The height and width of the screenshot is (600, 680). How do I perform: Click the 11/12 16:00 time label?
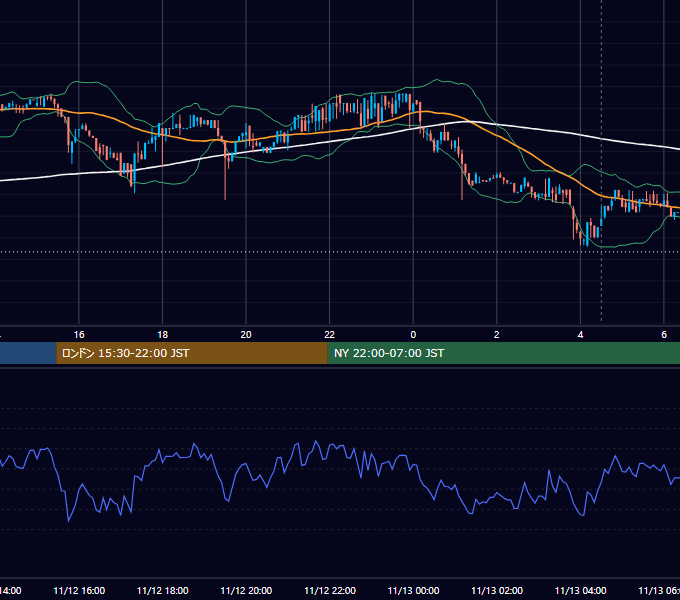pos(79,590)
